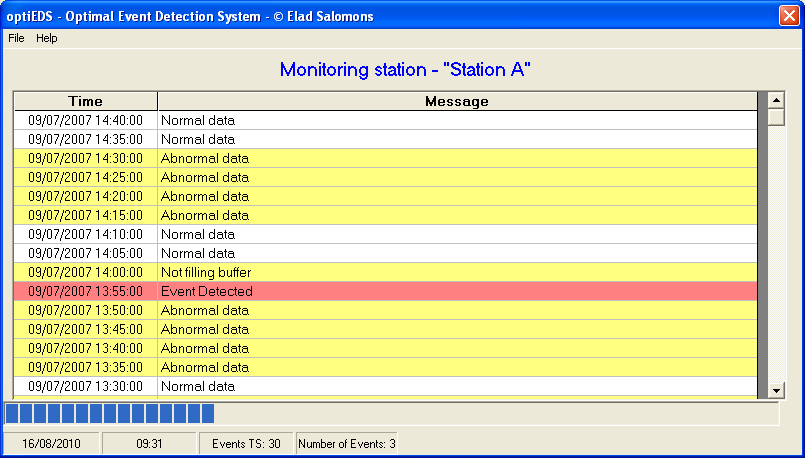This screenshot has height=458, width=805.
Task: Click the 16/08/2010 date status panel
Action: (51, 444)
